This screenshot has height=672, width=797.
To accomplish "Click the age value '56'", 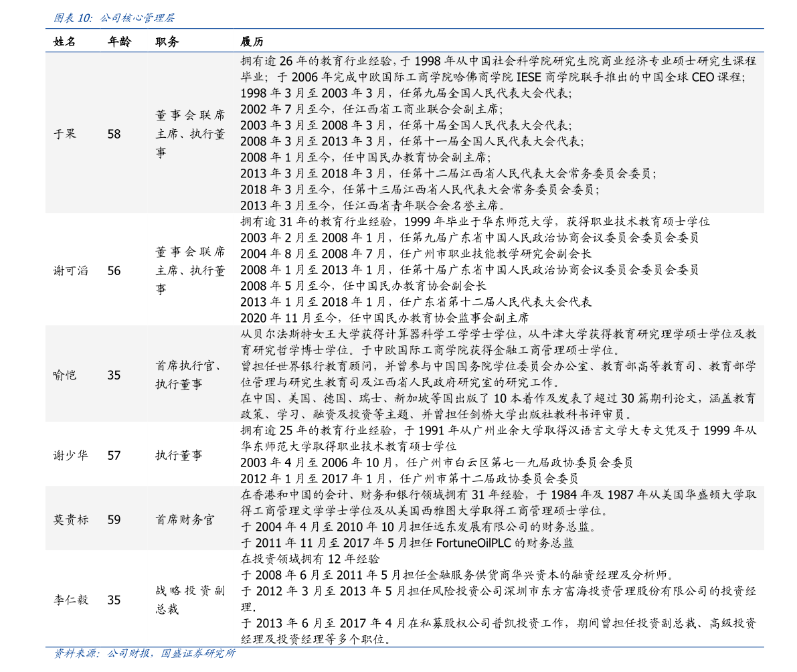I will click(x=114, y=270).
